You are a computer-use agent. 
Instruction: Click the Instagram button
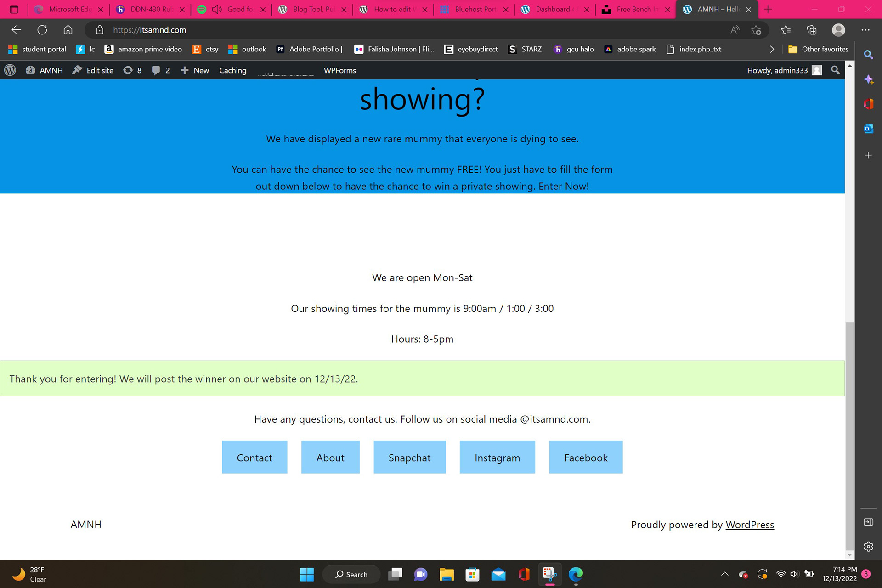pyautogui.click(x=497, y=458)
